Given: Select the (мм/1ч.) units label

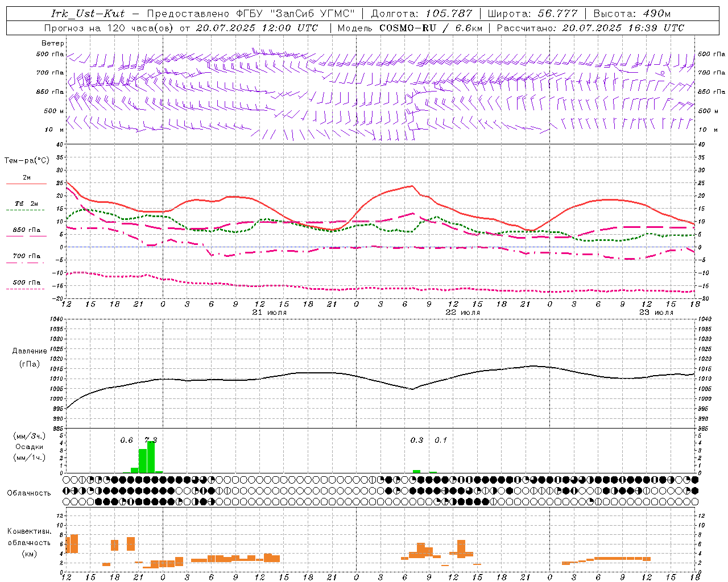Looking at the screenshot, I should [29, 458].
